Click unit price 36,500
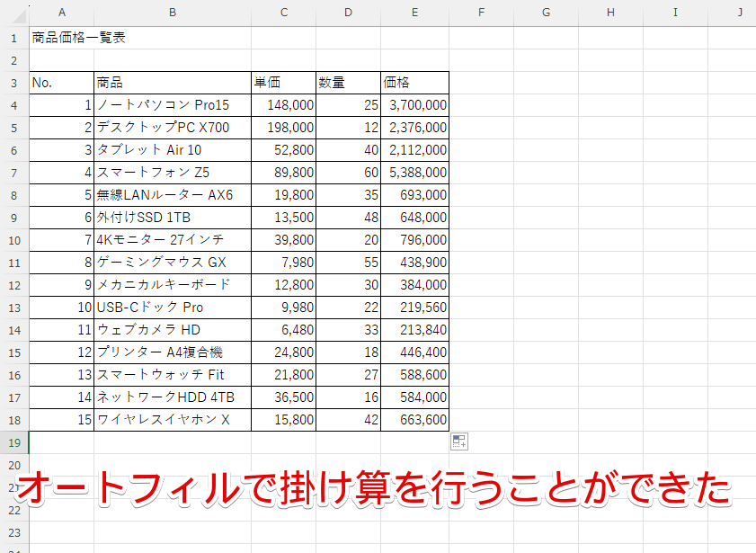The height and width of the screenshot is (553, 756). [x=284, y=397]
